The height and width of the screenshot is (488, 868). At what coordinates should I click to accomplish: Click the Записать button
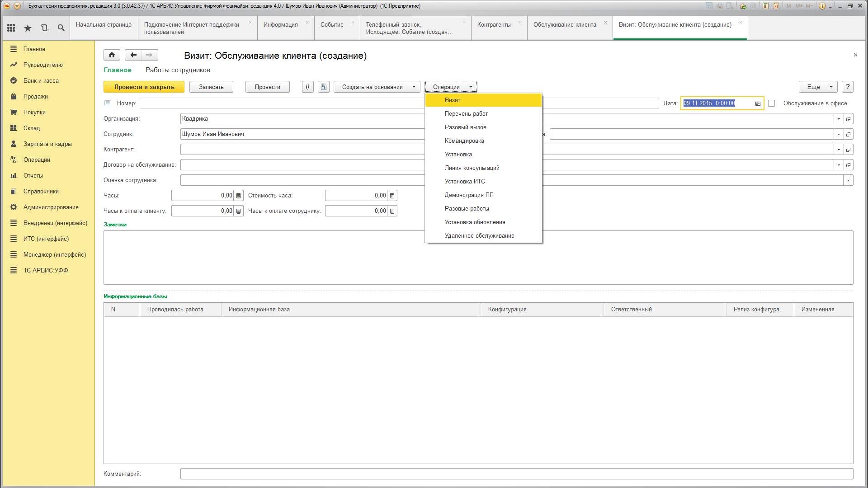click(211, 87)
